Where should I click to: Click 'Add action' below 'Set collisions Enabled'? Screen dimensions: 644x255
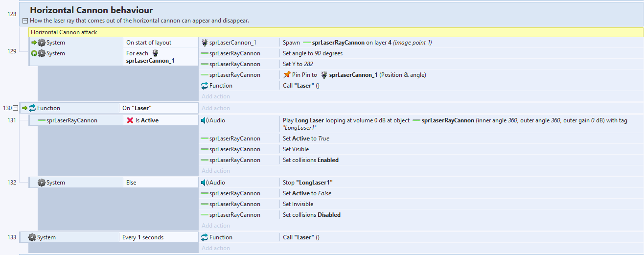(x=216, y=171)
